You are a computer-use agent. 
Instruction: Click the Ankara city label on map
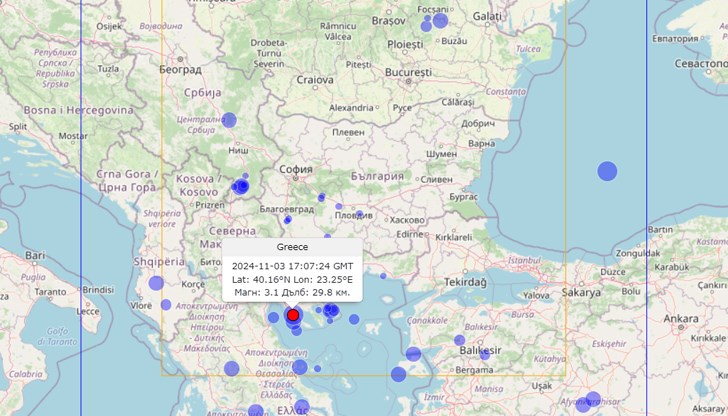(681, 319)
